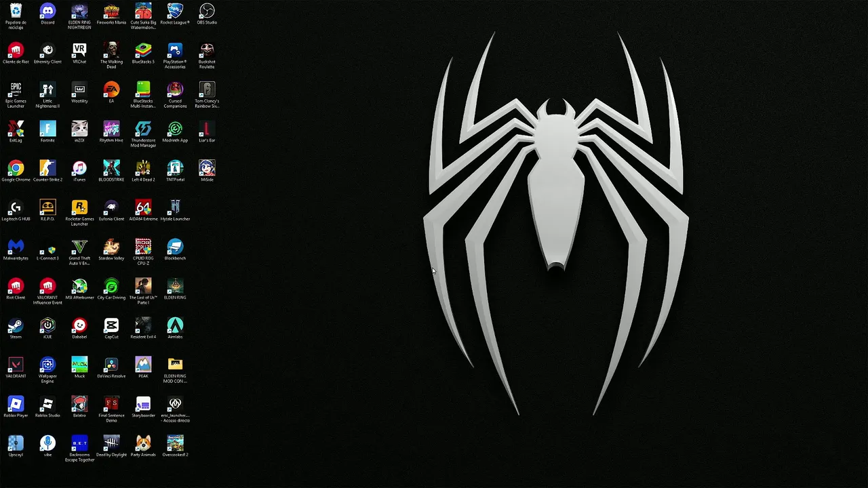Click the Wallpaper Engine icon

click(47, 365)
